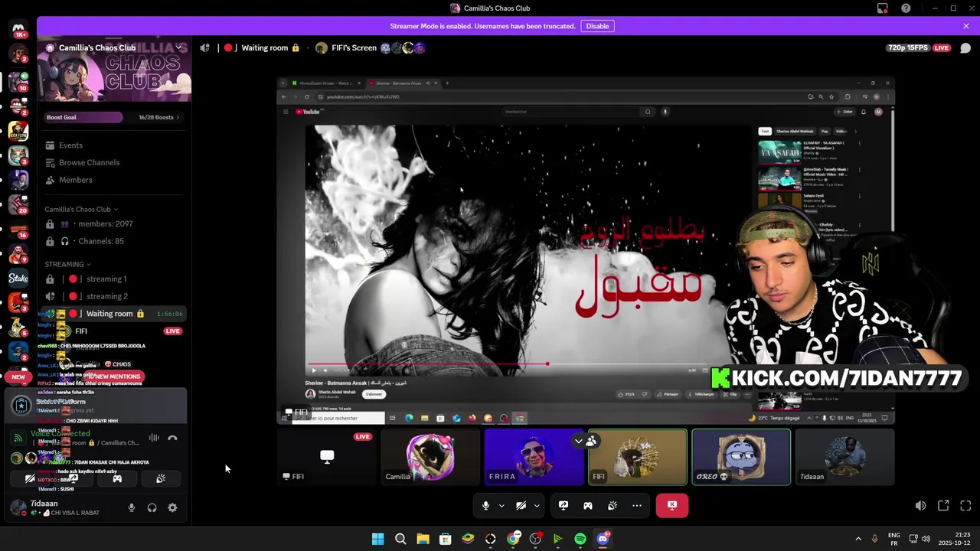Toggle camera in the voice panel
980x551 pixels.
(x=30, y=478)
